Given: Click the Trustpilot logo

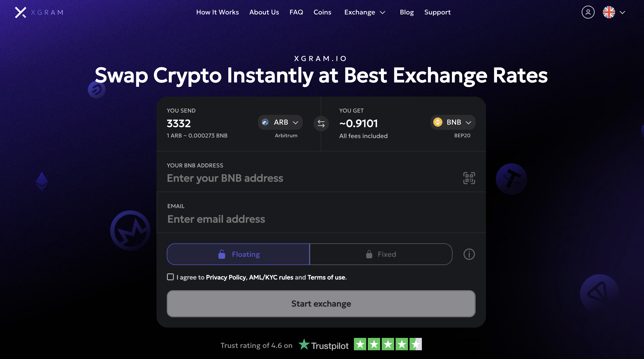Looking at the screenshot, I should pyautogui.click(x=324, y=345).
